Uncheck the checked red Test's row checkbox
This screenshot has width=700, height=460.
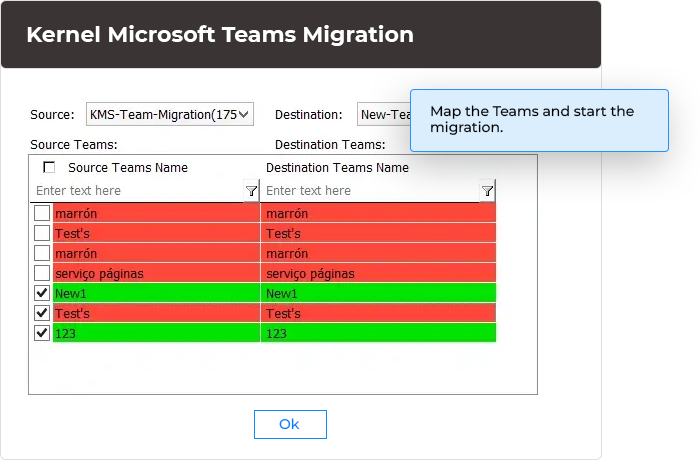point(42,313)
